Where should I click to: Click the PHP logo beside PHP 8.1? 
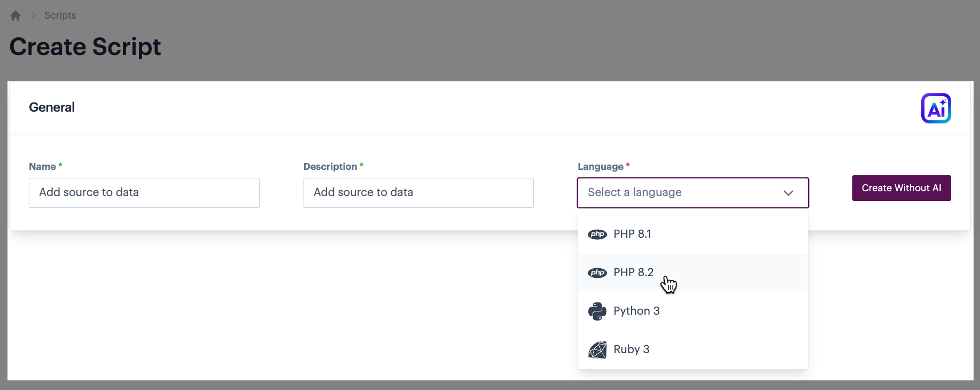click(597, 235)
